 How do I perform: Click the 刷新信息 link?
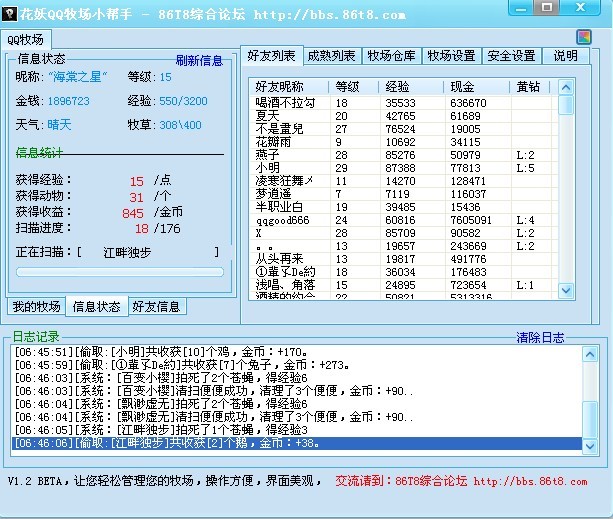199,61
